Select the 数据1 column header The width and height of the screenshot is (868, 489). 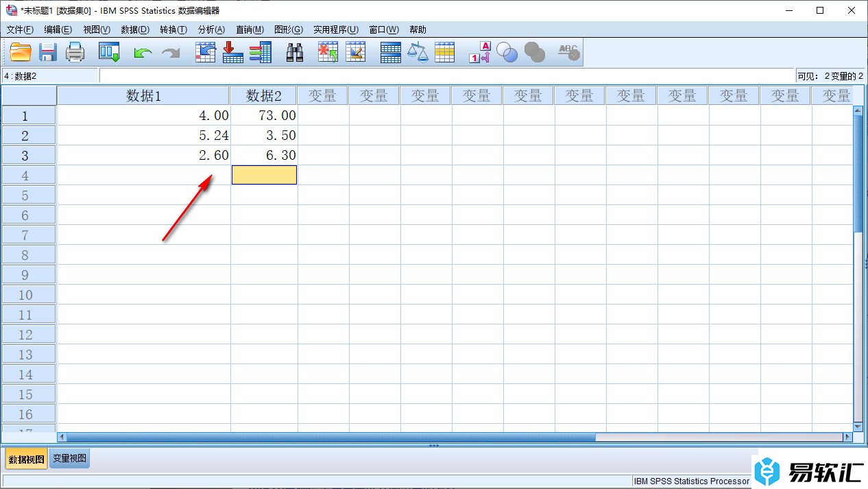point(143,95)
